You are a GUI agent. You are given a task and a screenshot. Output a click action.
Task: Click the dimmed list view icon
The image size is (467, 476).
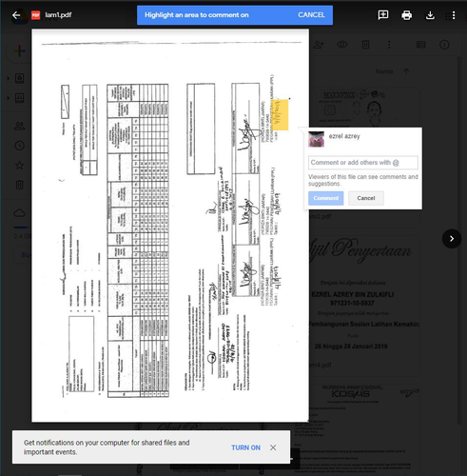click(420, 45)
